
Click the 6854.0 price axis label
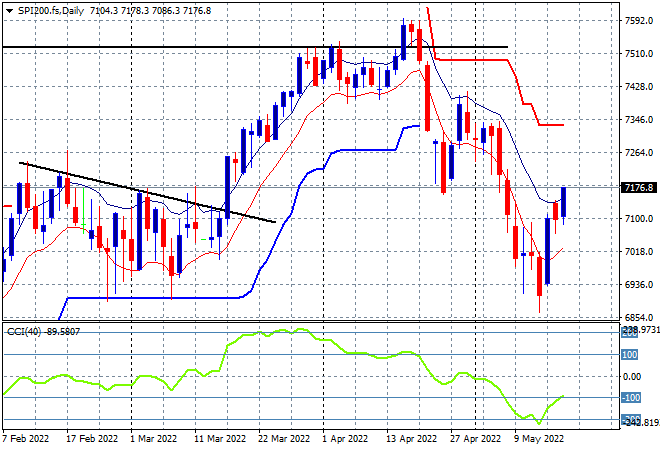tap(639, 318)
